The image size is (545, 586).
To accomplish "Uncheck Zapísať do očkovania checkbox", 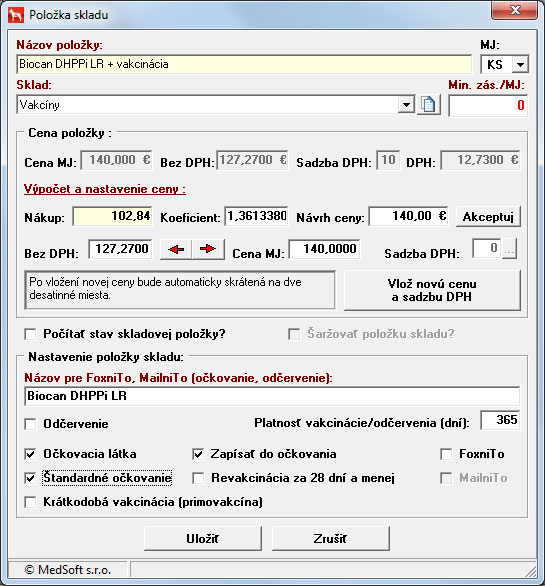I will point(198,454).
